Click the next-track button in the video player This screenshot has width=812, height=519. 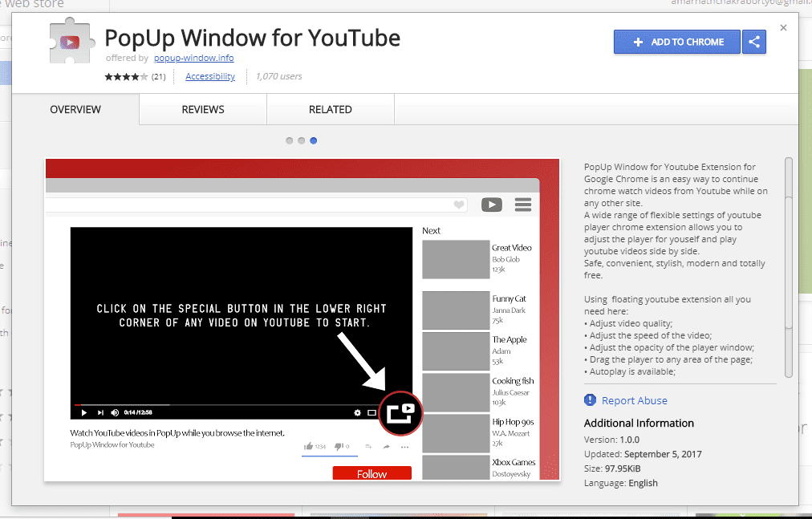tap(100, 413)
